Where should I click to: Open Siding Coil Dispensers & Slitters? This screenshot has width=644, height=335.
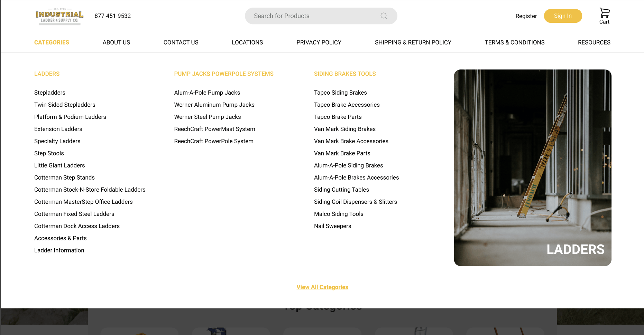tap(356, 202)
